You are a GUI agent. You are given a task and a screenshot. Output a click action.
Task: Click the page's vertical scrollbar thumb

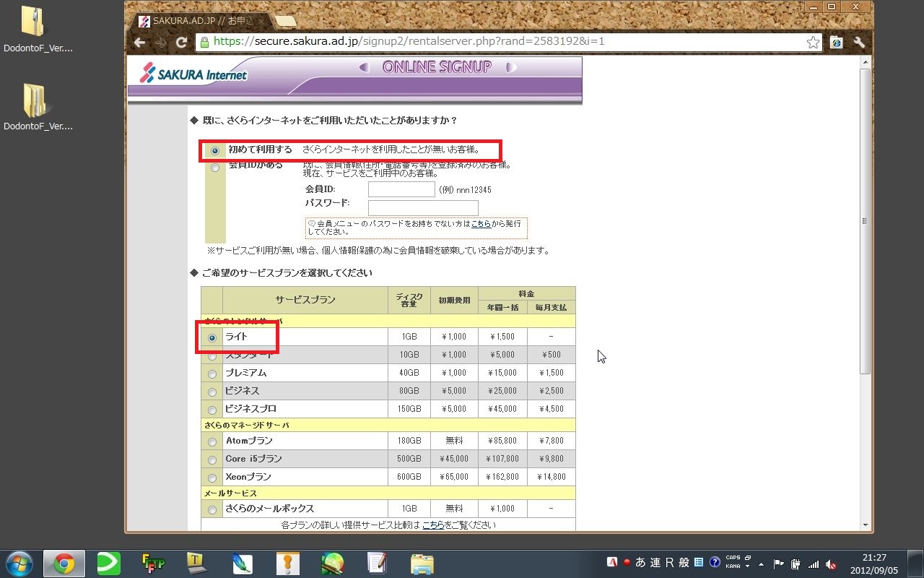[x=866, y=222]
